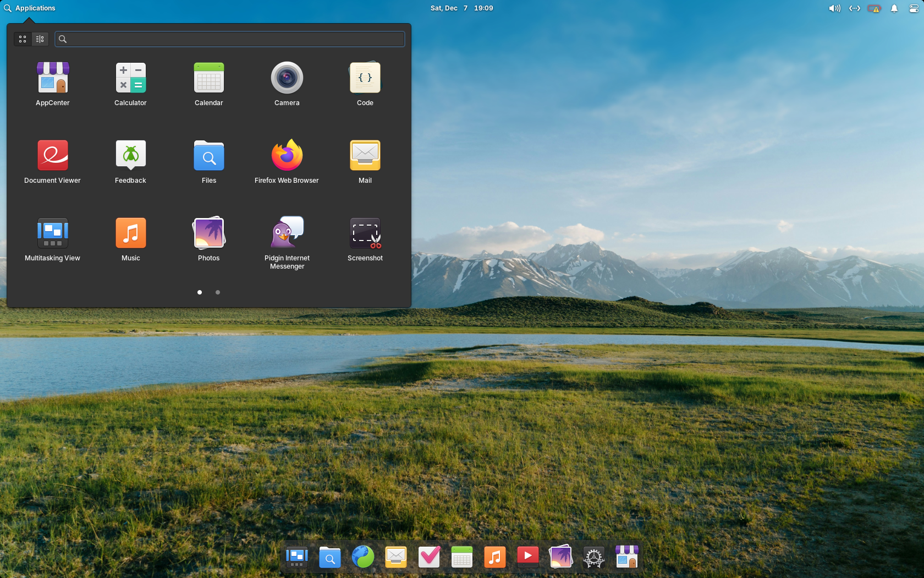Open AppCenter from the applications grid
This screenshot has width=924, height=578.
coord(52,84)
